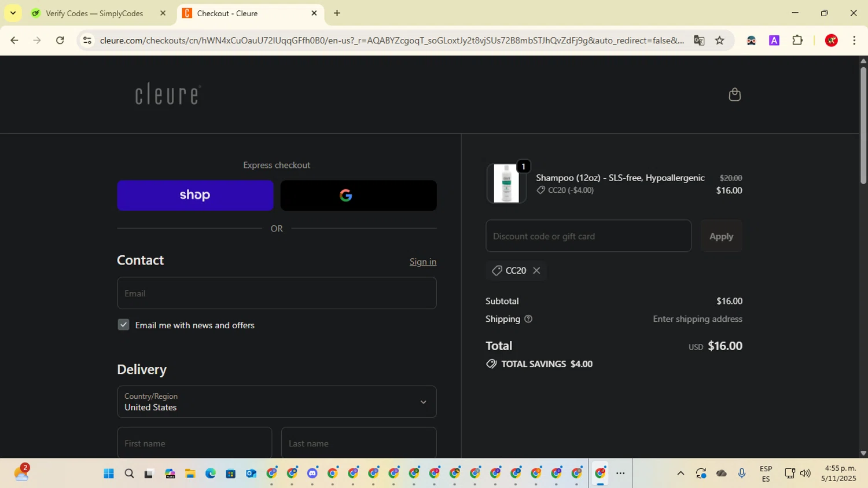The width and height of the screenshot is (868, 488).
Task: Close the Verify Codes SimplyCodes tab
Action: pyautogui.click(x=163, y=13)
